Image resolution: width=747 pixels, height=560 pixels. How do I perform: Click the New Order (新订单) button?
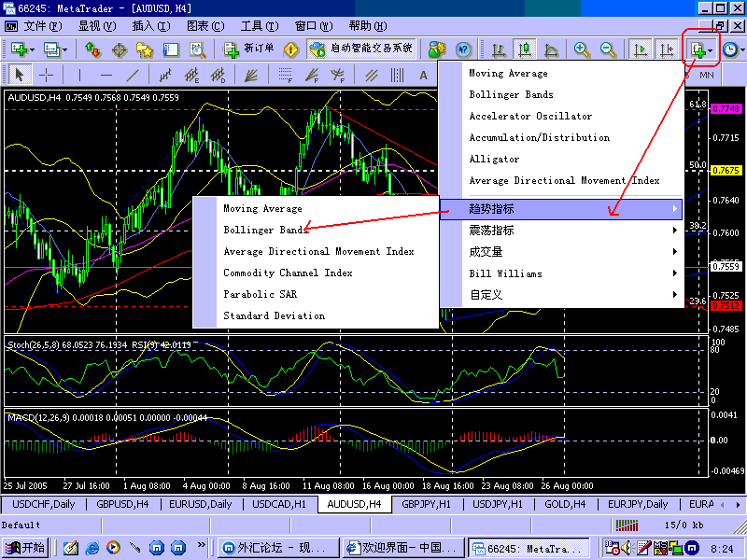(x=250, y=49)
